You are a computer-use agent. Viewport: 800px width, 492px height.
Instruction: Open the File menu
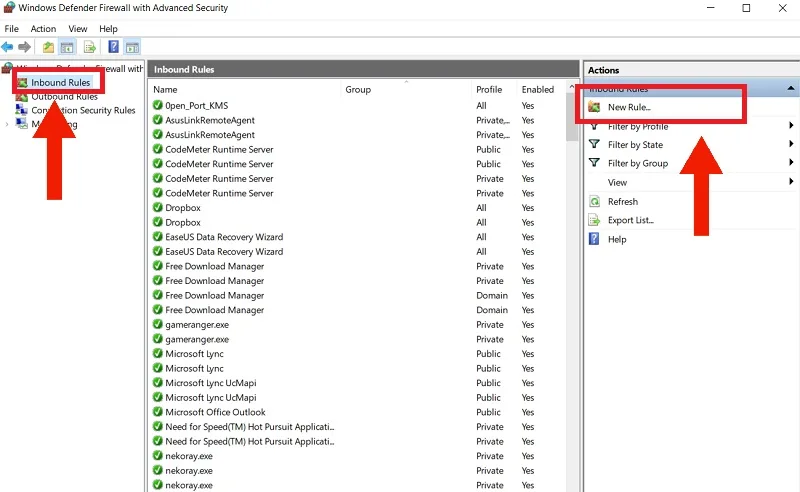[x=11, y=29]
